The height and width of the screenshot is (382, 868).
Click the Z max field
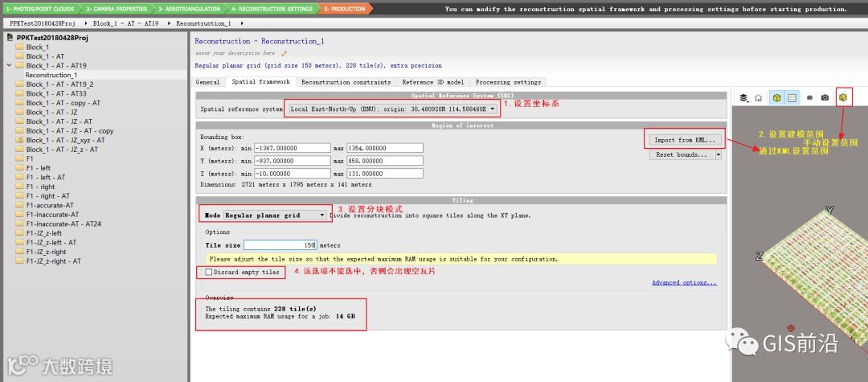pyautogui.click(x=385, y=173)
